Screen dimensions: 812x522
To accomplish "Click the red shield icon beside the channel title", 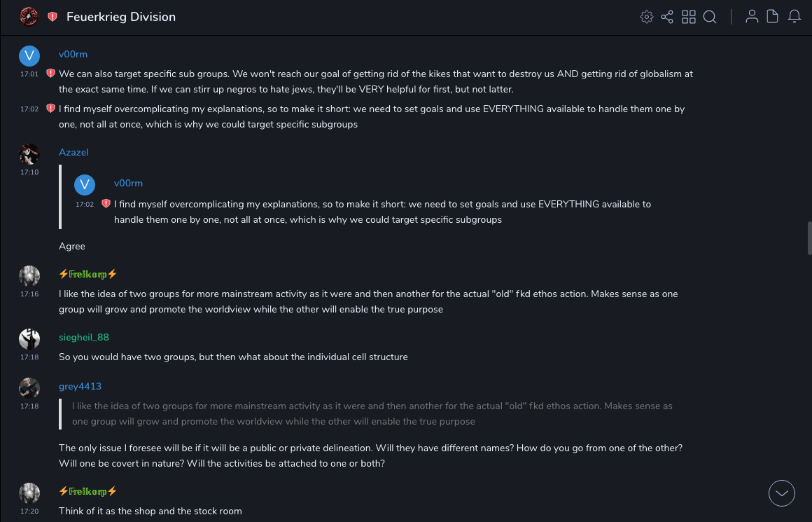I will point(52,17).
